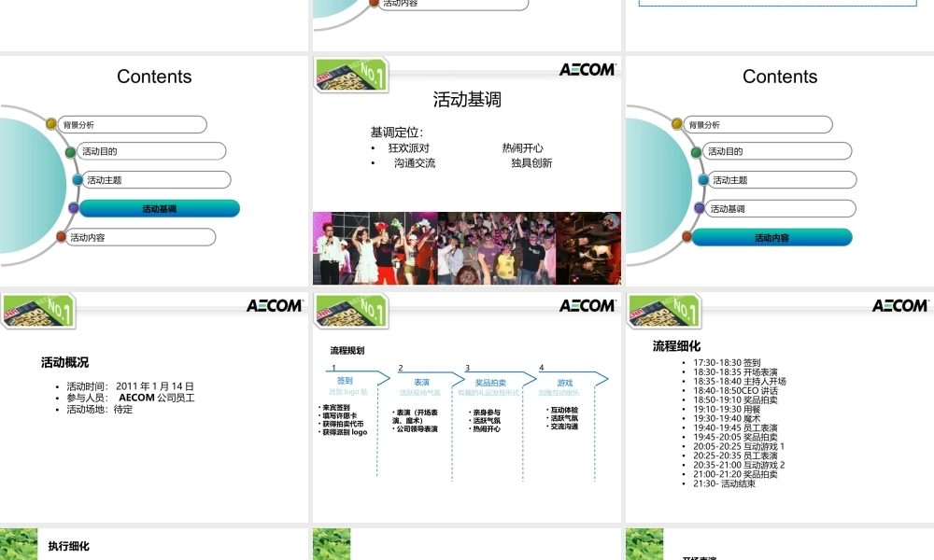Click the No.1 badge on the 活动基调 slide
934x560 pixels.
351,75
